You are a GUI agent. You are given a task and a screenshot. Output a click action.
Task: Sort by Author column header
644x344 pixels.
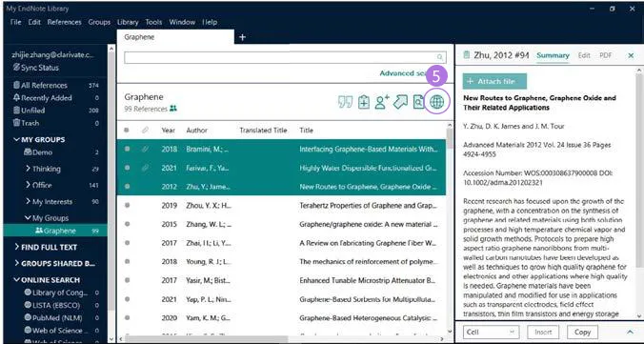tap(197, 131)
